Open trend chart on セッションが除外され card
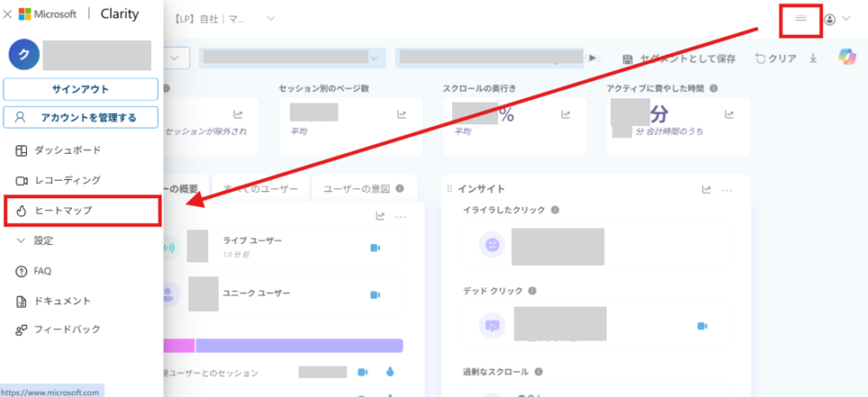This screenshot has width=868, height=397. 238,115
